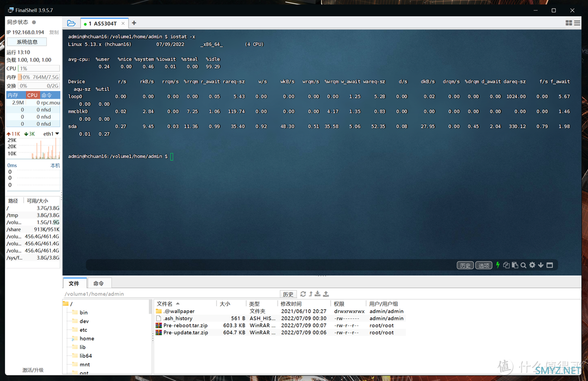Click the 交换 swap usage bar

coord(39,86)
